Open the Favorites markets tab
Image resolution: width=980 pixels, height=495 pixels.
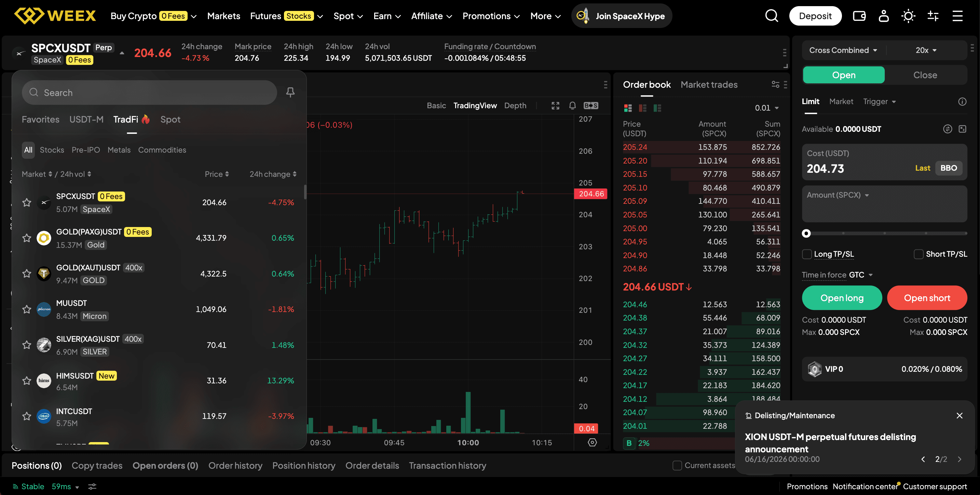40,119
